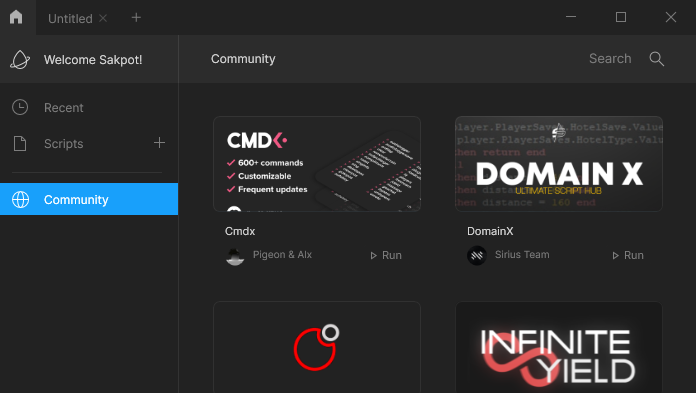
Task: Maximize the window
Action: tap(621, 17)
